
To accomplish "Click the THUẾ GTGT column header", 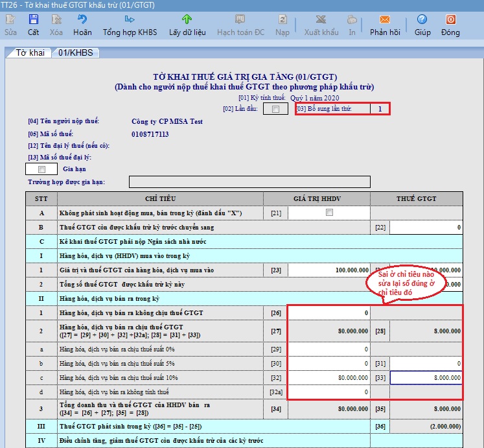I will pyautogui.click(x=417, y=198).
